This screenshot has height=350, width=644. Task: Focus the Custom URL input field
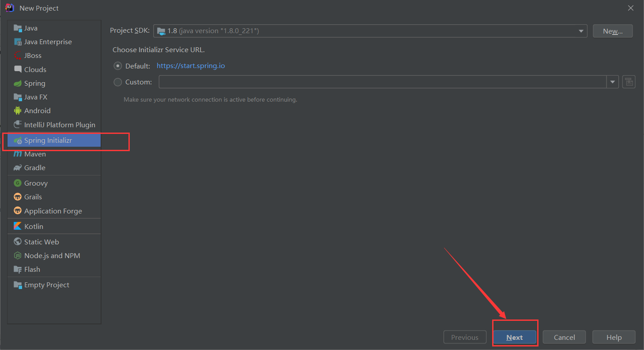(383, 82)
